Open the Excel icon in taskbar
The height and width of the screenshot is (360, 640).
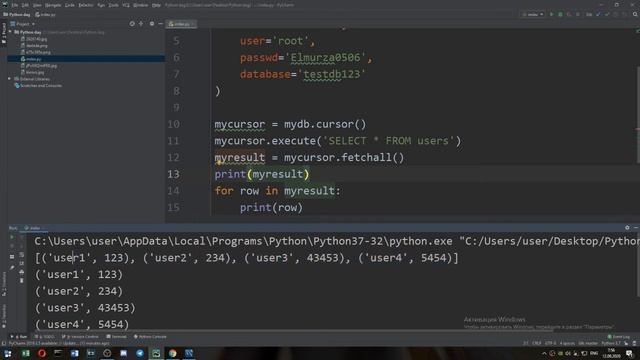(26, 353)
